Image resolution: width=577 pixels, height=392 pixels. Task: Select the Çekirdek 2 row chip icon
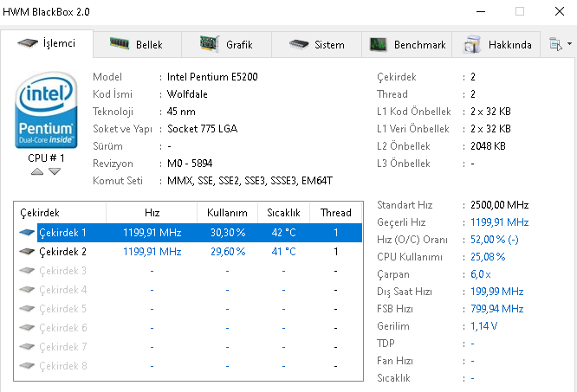click(28, 252)
